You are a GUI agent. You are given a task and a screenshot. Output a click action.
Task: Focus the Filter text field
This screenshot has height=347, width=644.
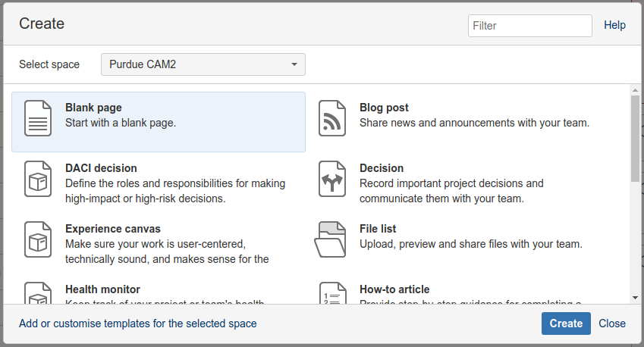[529, 25]
